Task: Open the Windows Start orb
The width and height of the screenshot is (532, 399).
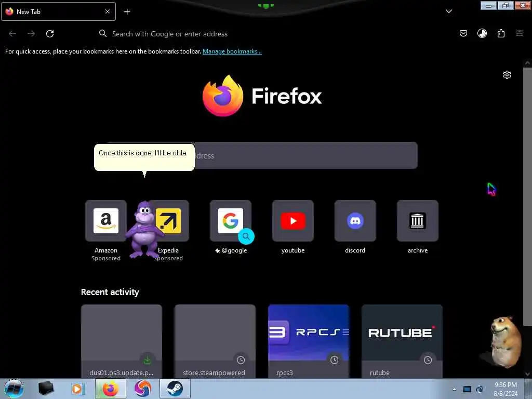Action: point(14,389)
